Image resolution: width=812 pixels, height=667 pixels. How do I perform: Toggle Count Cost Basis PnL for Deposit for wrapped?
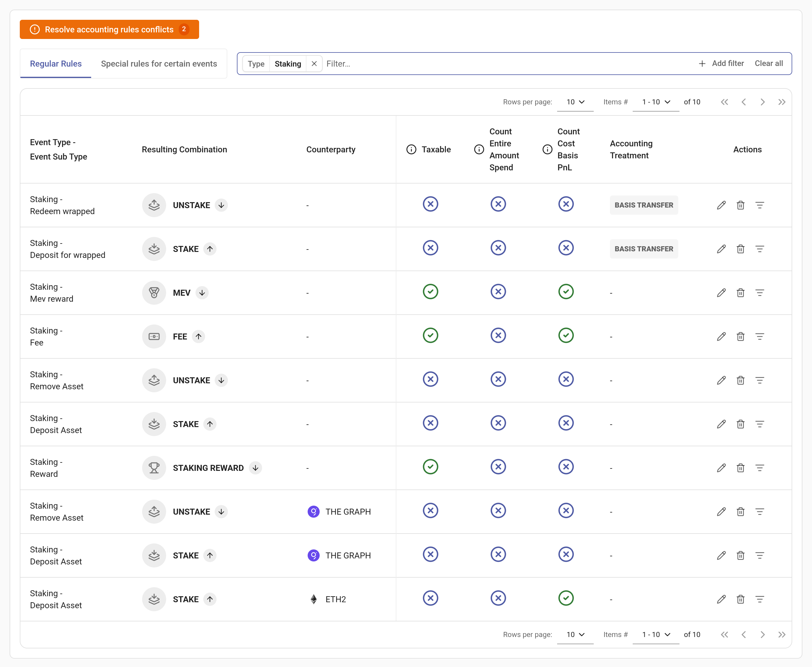566,248
